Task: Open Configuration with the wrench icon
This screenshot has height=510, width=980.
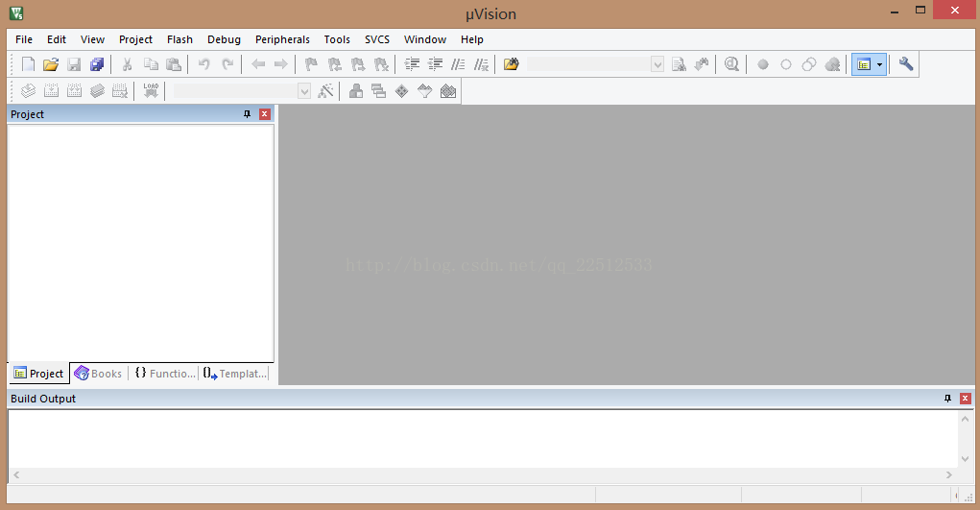Action: 906,64
